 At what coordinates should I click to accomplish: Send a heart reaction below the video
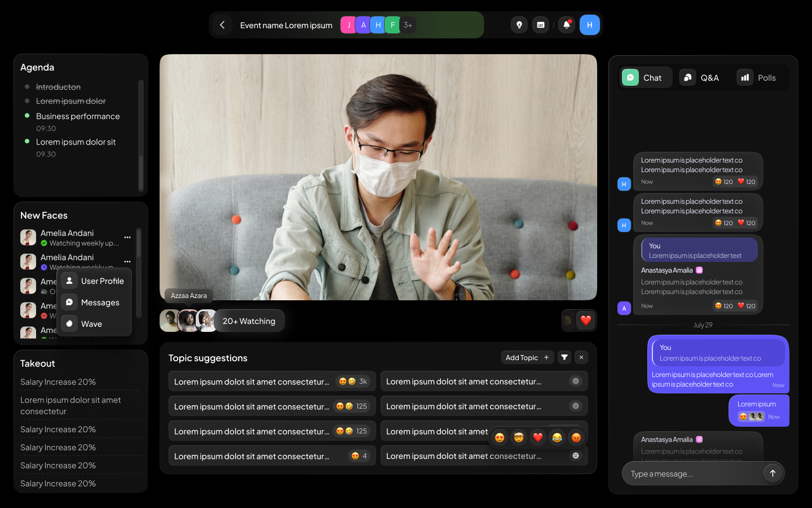586,321
